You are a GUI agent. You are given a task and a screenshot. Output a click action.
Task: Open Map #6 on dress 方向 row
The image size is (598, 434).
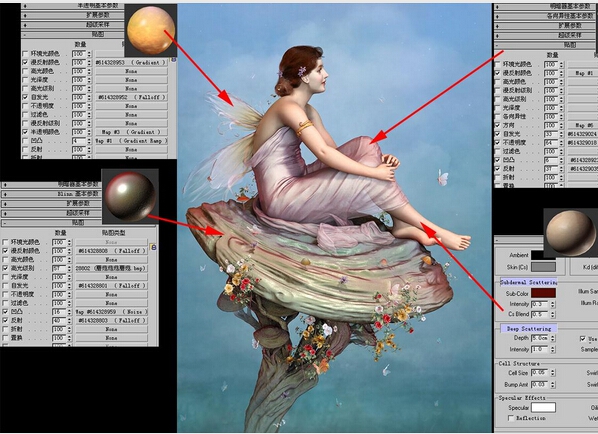tap(583, 125)
